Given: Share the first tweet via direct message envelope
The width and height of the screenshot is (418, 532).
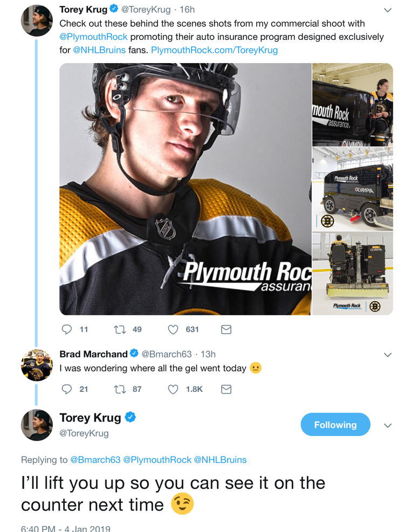Looking at the screenshot, I should pyautogui.click(x=226, y=329).
